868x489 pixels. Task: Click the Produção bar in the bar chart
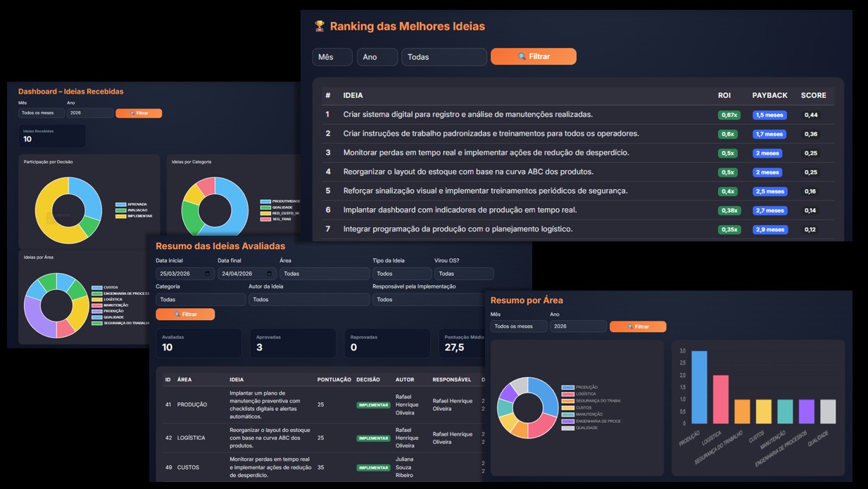(699, 387)
